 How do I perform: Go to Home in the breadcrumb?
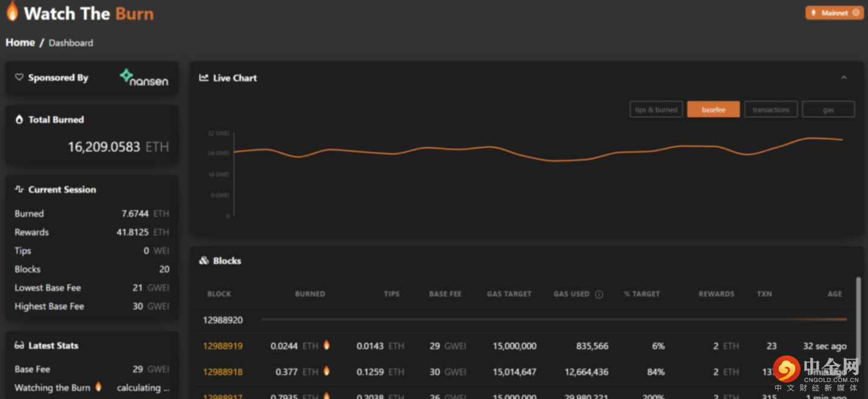pyautogui.click(x=20, y=43)
